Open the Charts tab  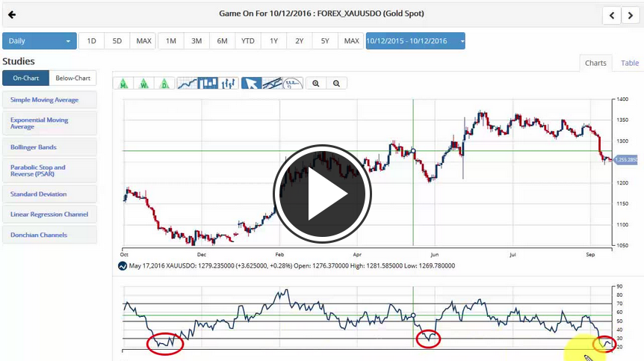point(595,64)
